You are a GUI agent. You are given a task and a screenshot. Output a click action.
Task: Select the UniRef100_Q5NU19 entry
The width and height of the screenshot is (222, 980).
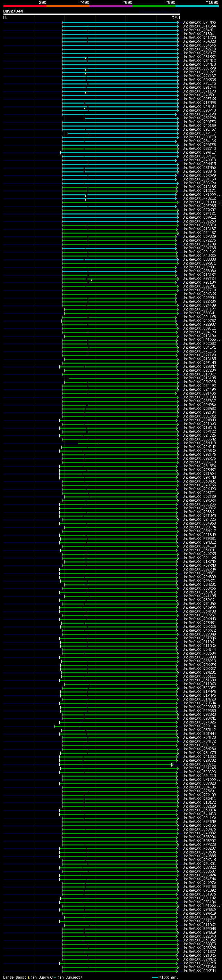(x=199, y=443)
